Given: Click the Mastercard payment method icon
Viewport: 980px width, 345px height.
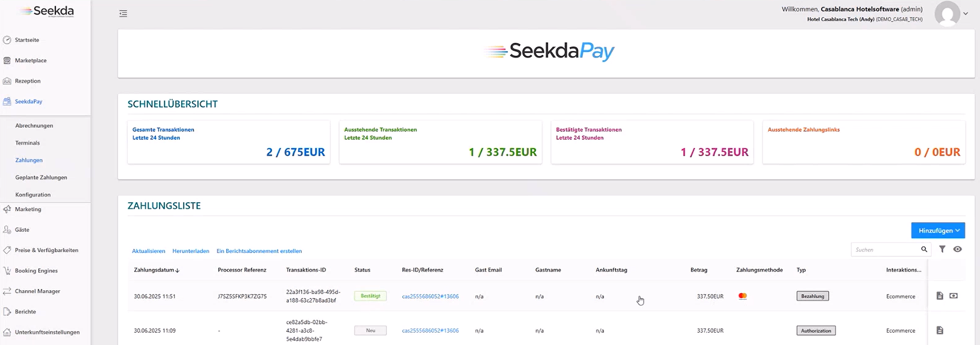Looking at the screenshot, I should pos(743,296).
